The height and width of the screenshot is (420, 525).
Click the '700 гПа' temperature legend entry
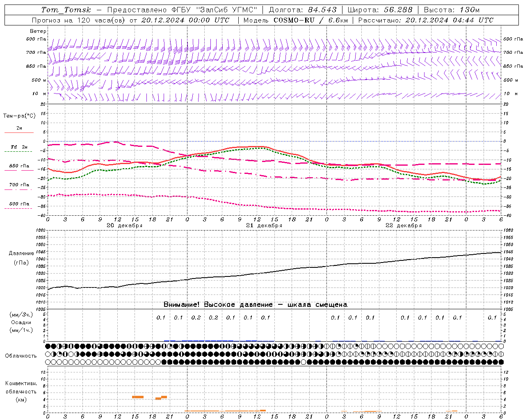(19, 185)
